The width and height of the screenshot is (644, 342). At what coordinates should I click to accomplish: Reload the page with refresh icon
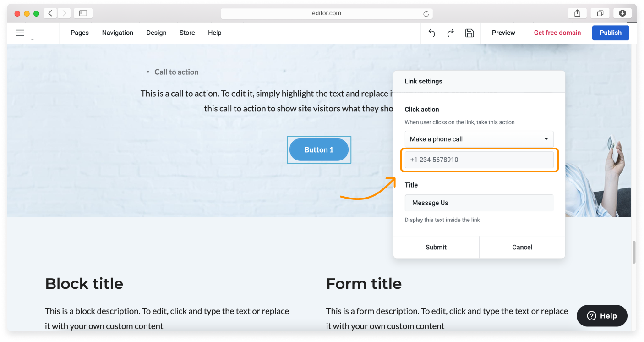[x=426, y=14]
